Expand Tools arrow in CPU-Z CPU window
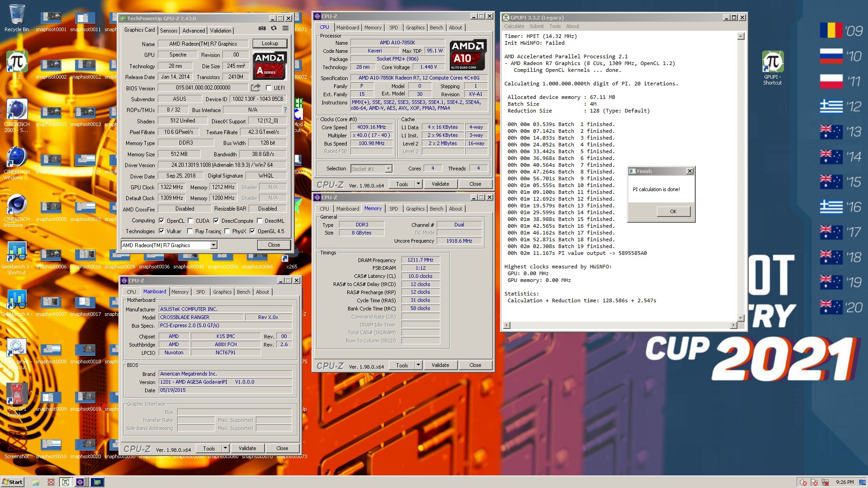868x488 pixels. point(418,183)
